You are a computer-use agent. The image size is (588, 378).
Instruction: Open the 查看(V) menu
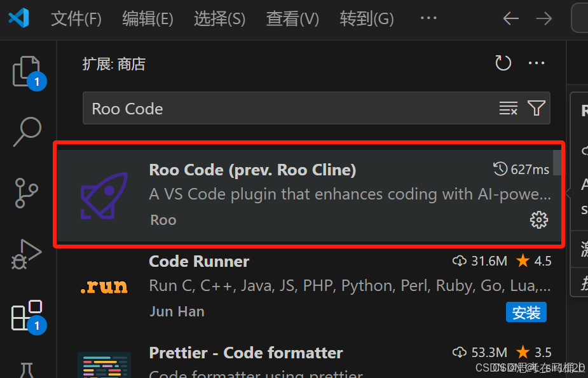point(292,18)
